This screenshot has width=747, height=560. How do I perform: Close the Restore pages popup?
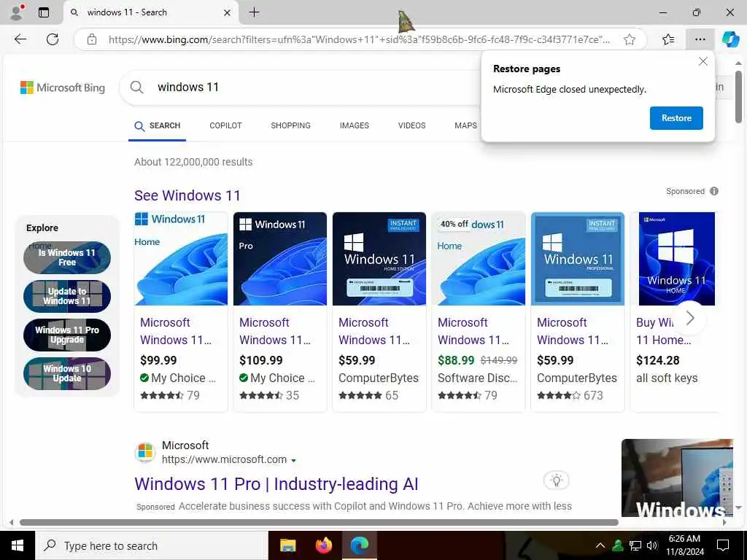click(x=703, y=61)
